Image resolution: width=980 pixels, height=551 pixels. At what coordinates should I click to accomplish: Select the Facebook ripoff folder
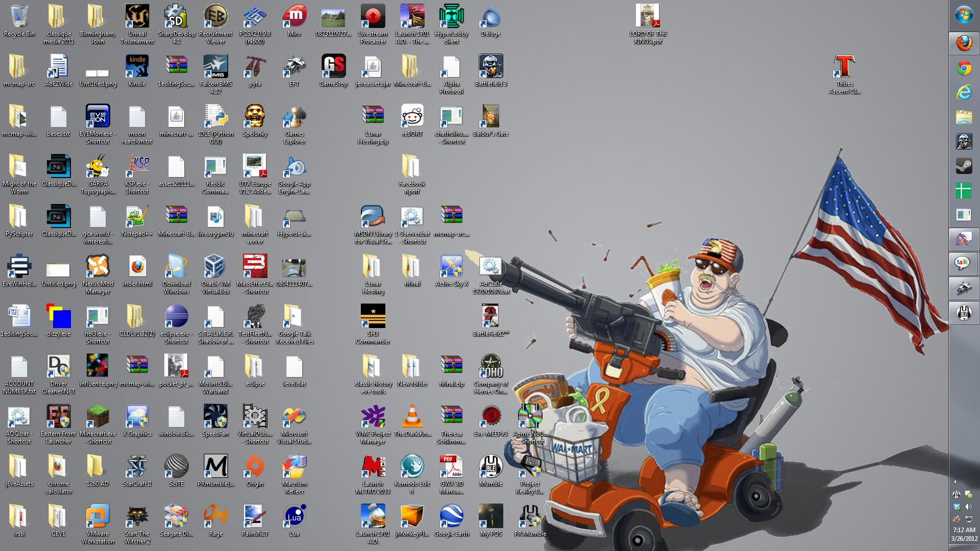pyautogui.click(x=412, y=174)
